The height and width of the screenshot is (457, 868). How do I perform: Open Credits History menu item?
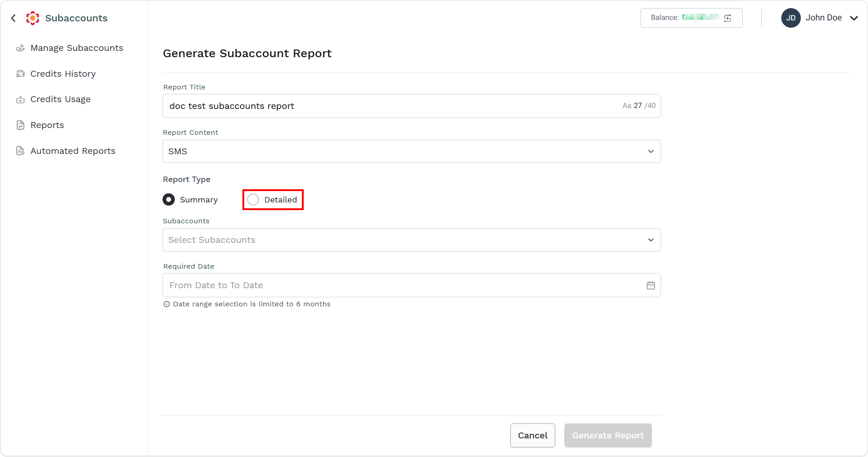point(63,74)
